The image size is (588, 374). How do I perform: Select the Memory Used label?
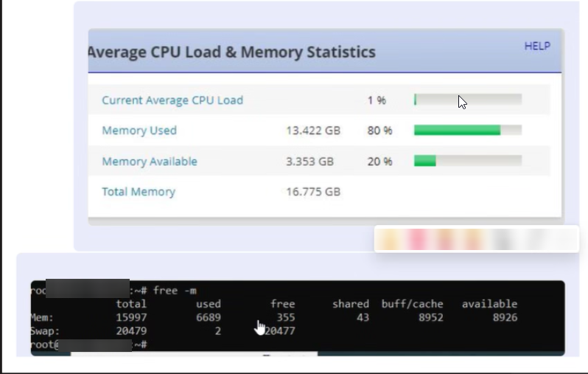click(x=139, y=131)
